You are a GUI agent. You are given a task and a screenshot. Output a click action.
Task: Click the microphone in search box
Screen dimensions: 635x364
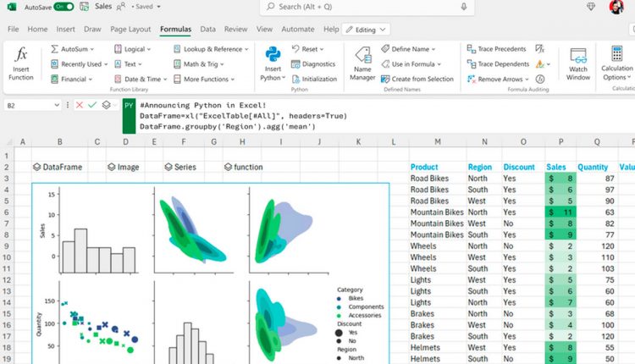click(464, 7)
